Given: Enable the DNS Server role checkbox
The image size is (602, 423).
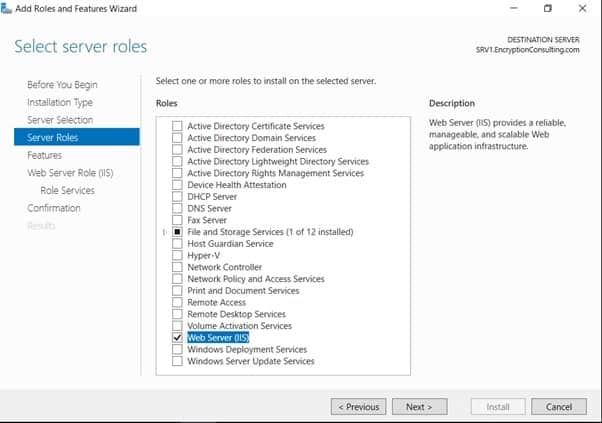Looking at the screenshot, I should (x=178, y=208).
